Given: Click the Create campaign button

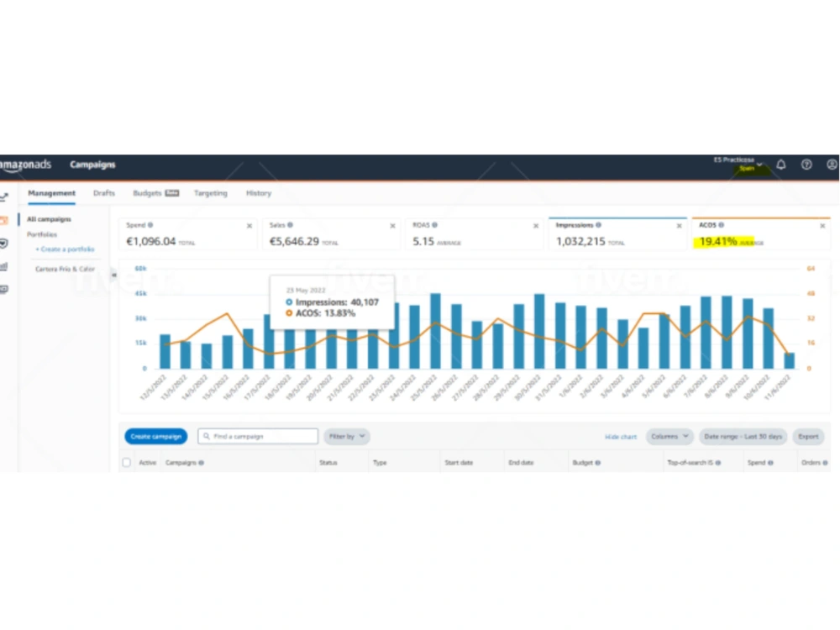Looking at the screenshot, I should pyautogui.click(x=156, y=436).
